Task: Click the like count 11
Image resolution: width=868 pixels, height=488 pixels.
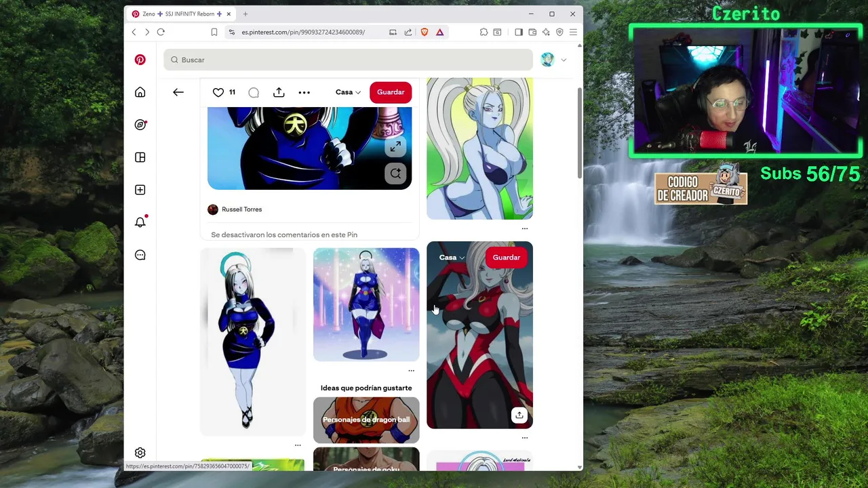Action: coord(232,92)
